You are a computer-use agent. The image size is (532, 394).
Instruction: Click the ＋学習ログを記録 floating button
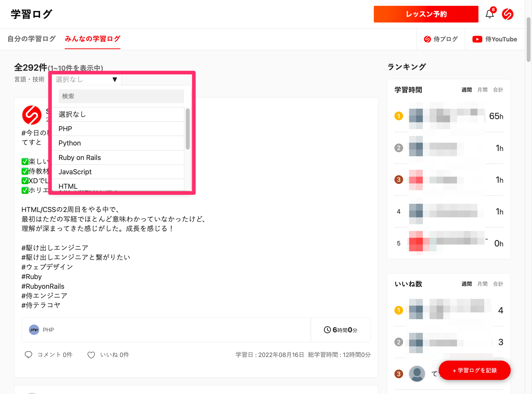(x=474, y=370)
